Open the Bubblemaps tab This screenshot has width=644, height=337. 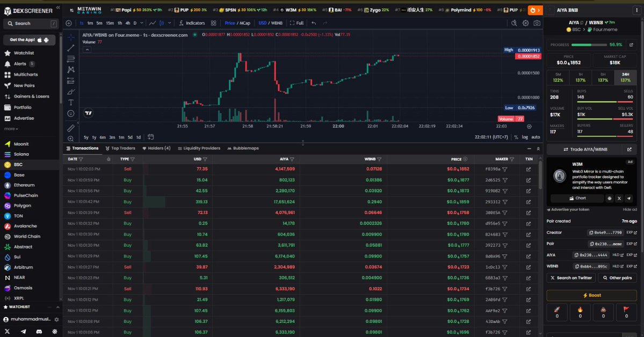[243, 148]
